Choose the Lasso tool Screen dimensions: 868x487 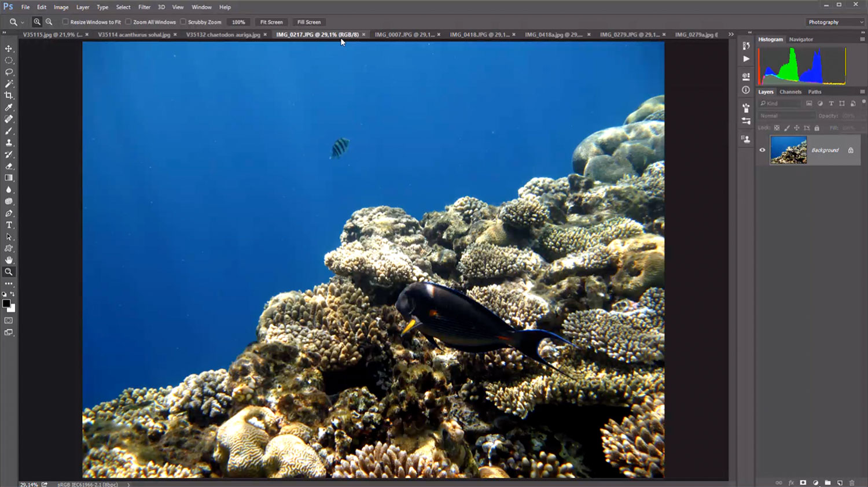[9, 72]
